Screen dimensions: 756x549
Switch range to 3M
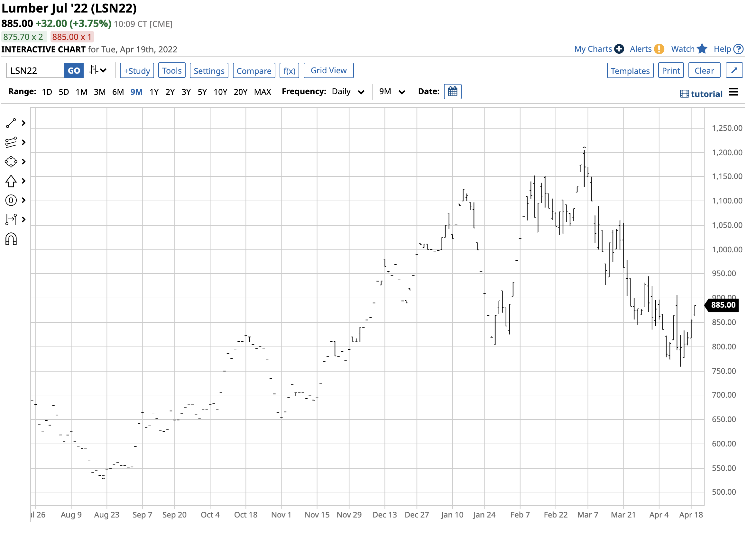tap(100, 92)
